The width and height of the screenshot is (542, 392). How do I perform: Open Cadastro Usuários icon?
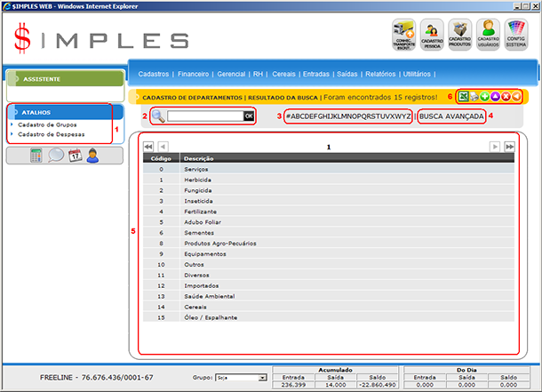pyautogui.click(x=488, y=35)
